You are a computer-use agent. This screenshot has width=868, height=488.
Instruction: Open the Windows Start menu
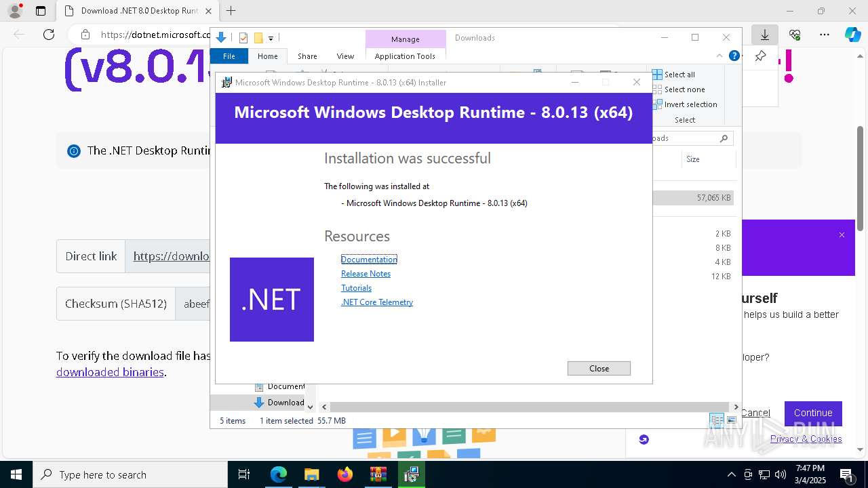coord(16,474)
